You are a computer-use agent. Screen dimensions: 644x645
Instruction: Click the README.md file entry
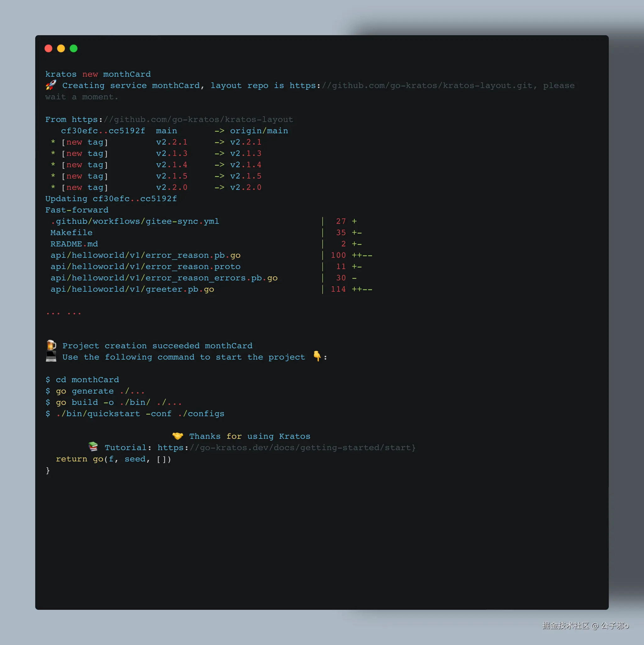(x=74, y=244)
